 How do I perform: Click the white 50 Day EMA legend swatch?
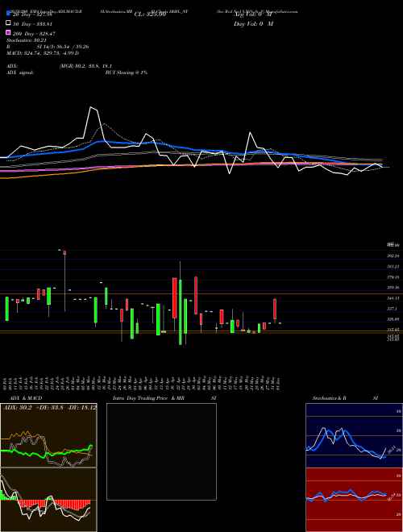pos(8,23)
